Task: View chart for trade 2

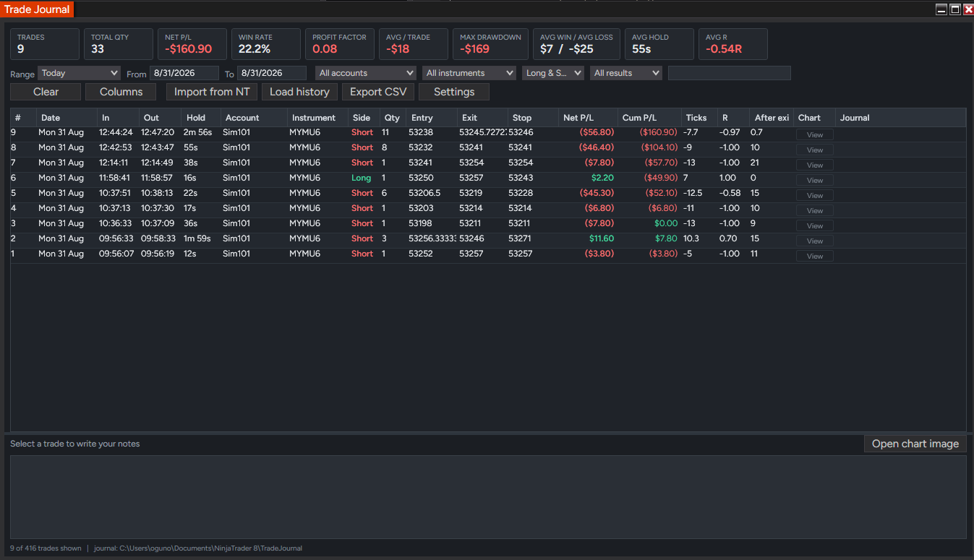Action: tap(815, 241)
